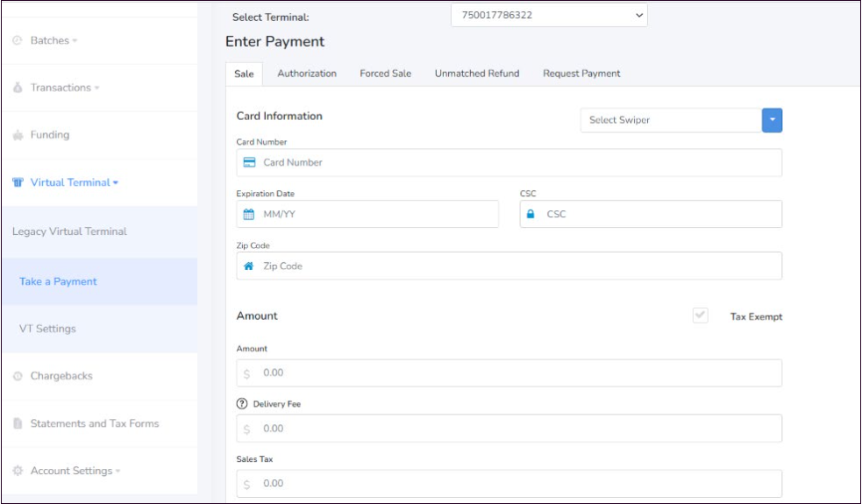Click the lock icon in CSC field

531,214
